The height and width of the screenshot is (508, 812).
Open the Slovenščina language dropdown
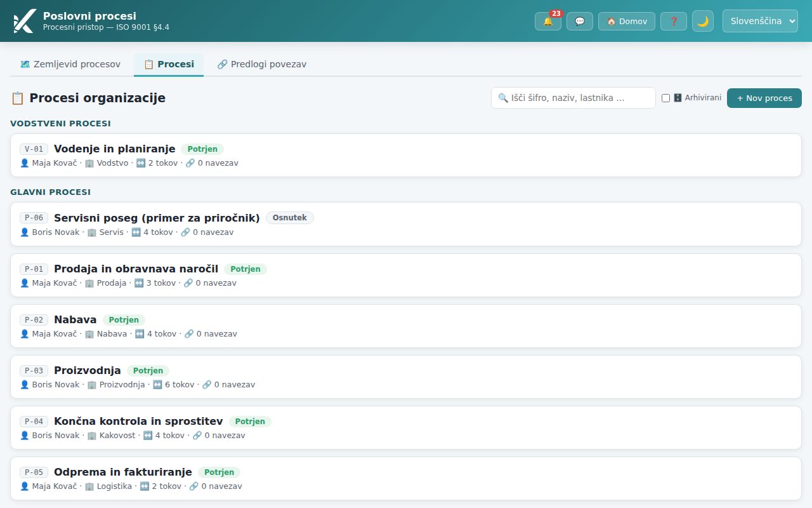(x=760, y=21)
